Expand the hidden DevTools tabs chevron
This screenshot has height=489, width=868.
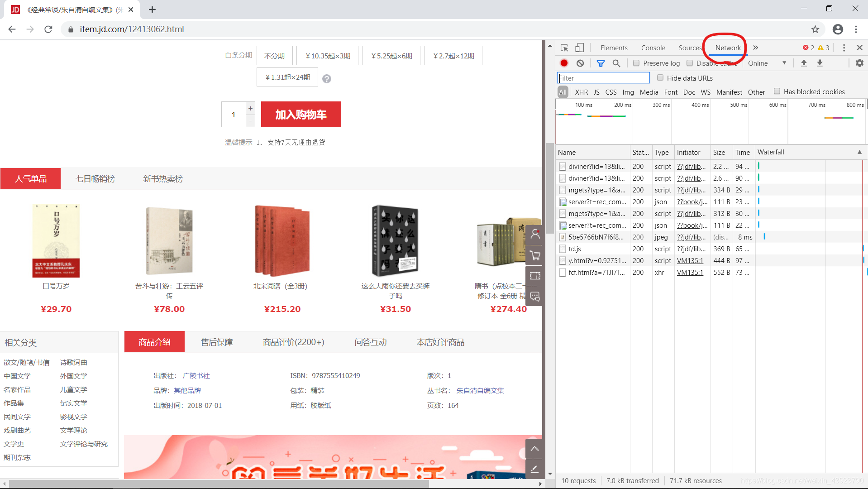pyautogui.click(x=755, y=48)
